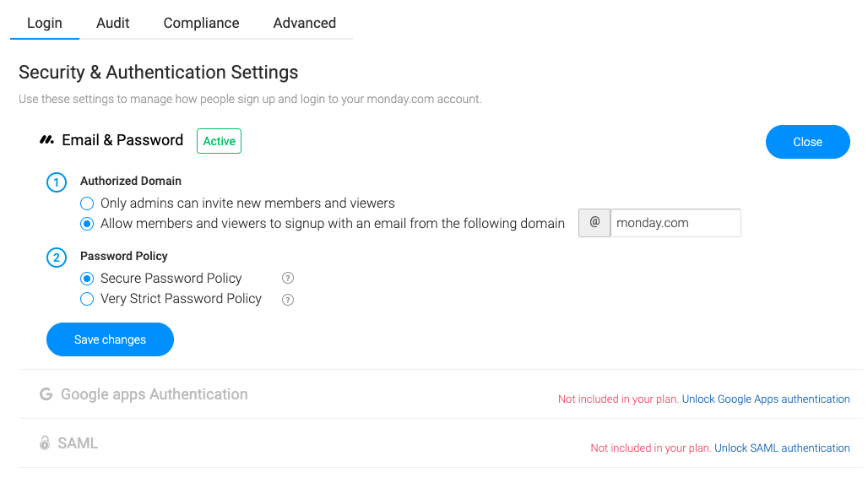The width and height of the screenshot is (868, 483).
Task: Open Unlock SAML authentication link
Action: pyautogui.click(x=782, y=448)
